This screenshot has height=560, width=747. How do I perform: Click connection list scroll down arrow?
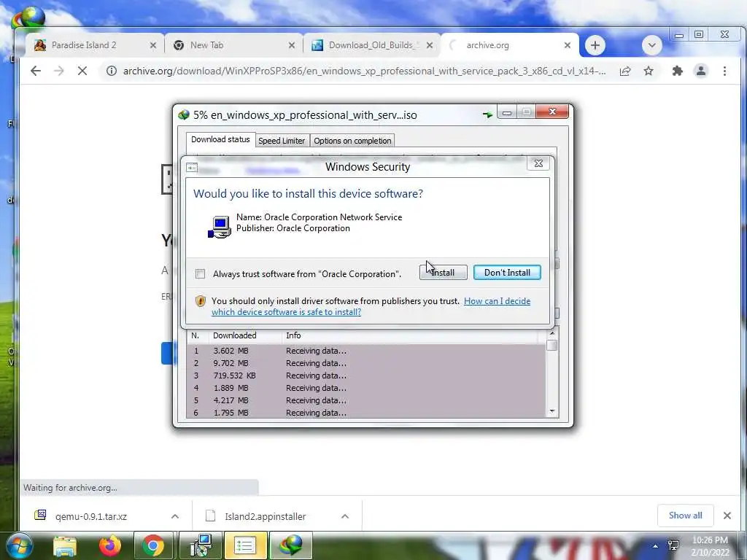tap(552, 411)
